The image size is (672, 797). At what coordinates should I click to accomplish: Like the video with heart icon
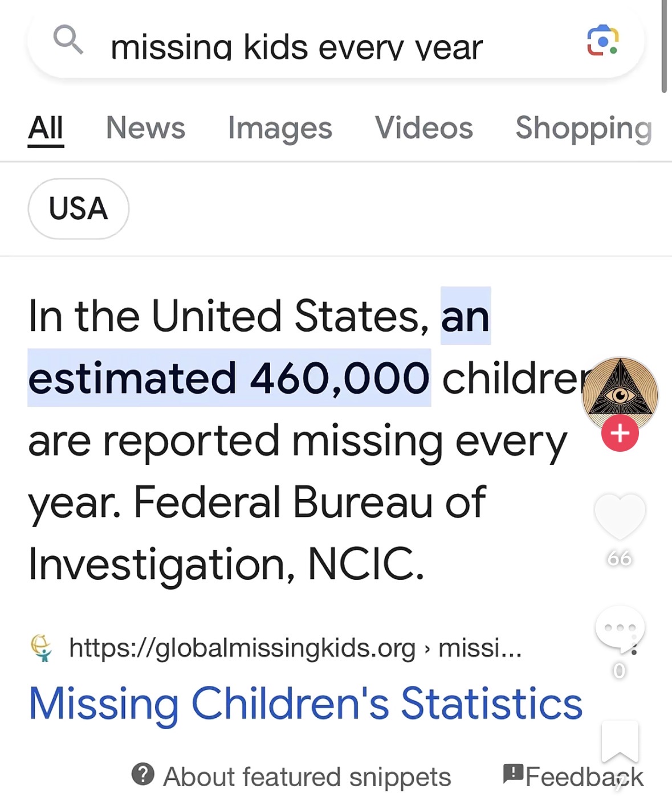click(620, 516)
